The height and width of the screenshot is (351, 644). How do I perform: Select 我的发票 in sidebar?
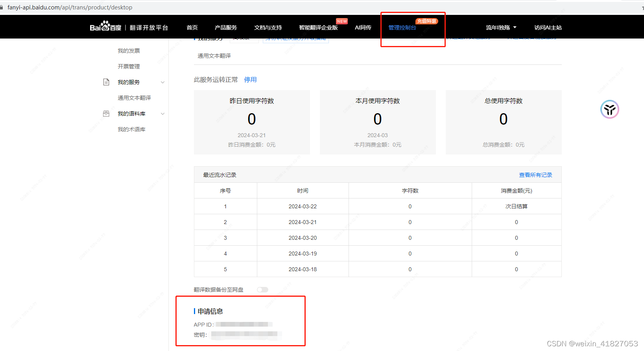(129, 51)
